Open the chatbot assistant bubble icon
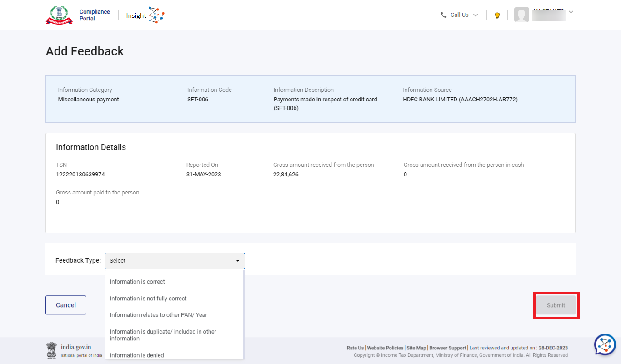This screenshot has height=364, width=621. point(605,344)
